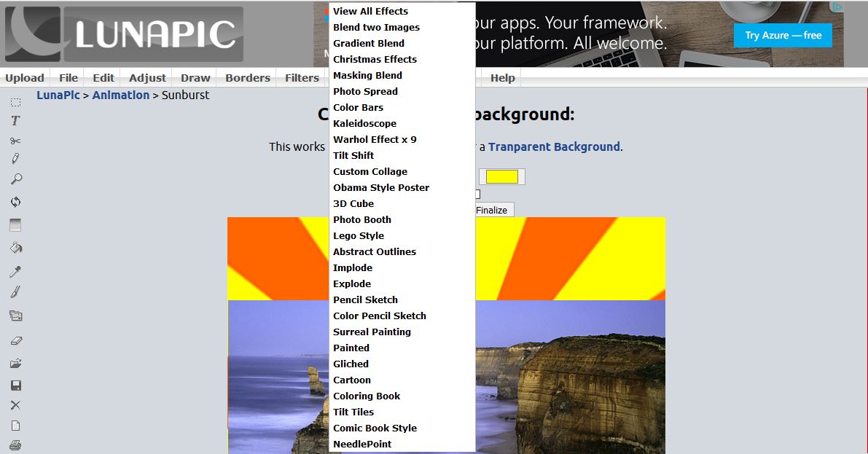Use the paint bucket fill tool

pos(15,248)
